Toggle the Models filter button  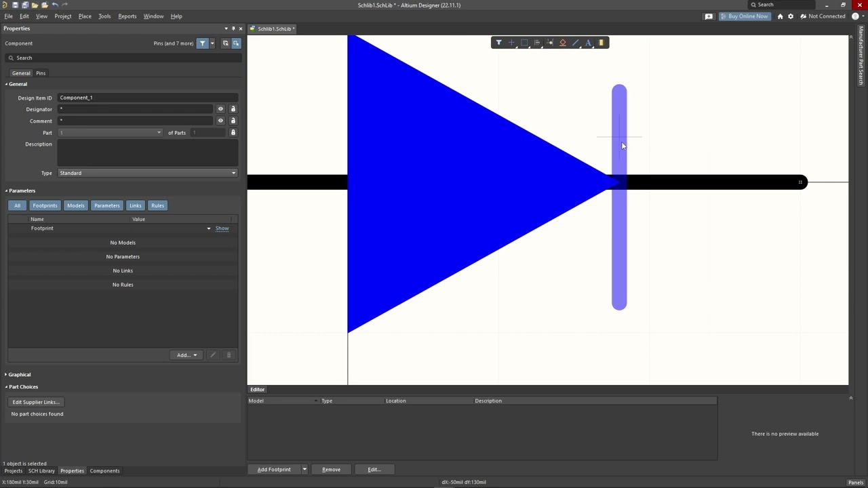[76, 205]
